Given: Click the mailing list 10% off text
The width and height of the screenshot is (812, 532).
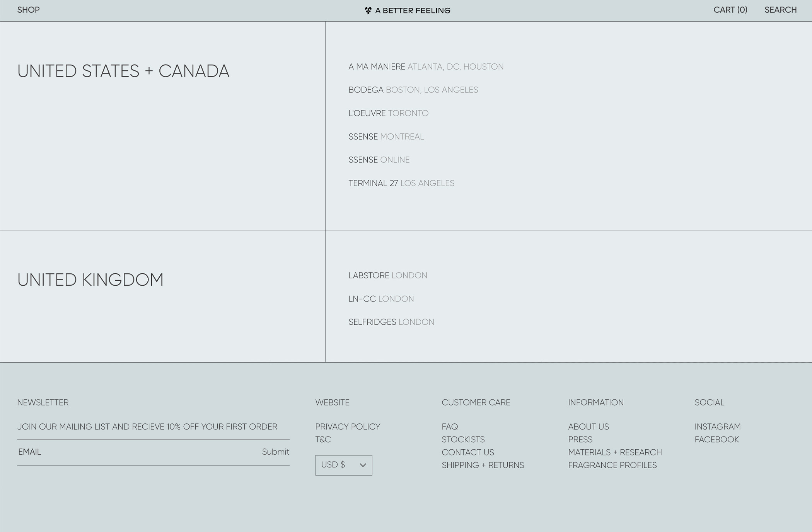Looking at the screenshot, I should 147,426.
